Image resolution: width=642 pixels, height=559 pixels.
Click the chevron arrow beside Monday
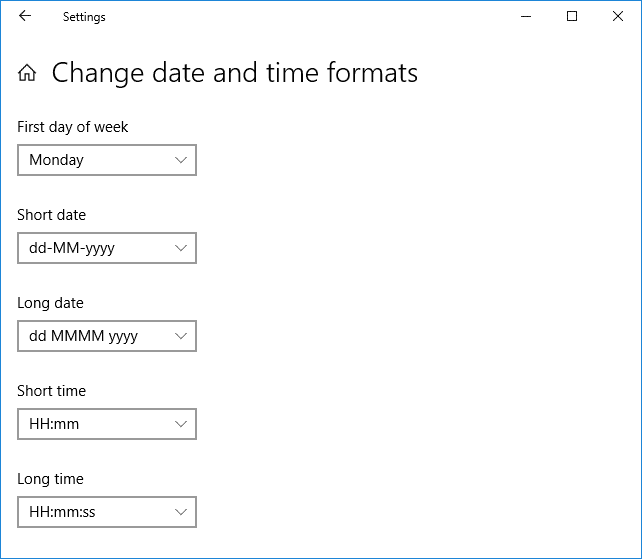(181, 160)
